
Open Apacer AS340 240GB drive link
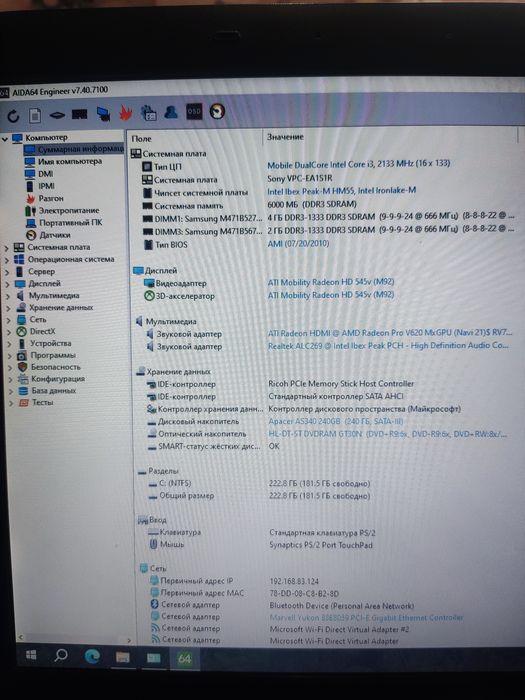point(336,421)
